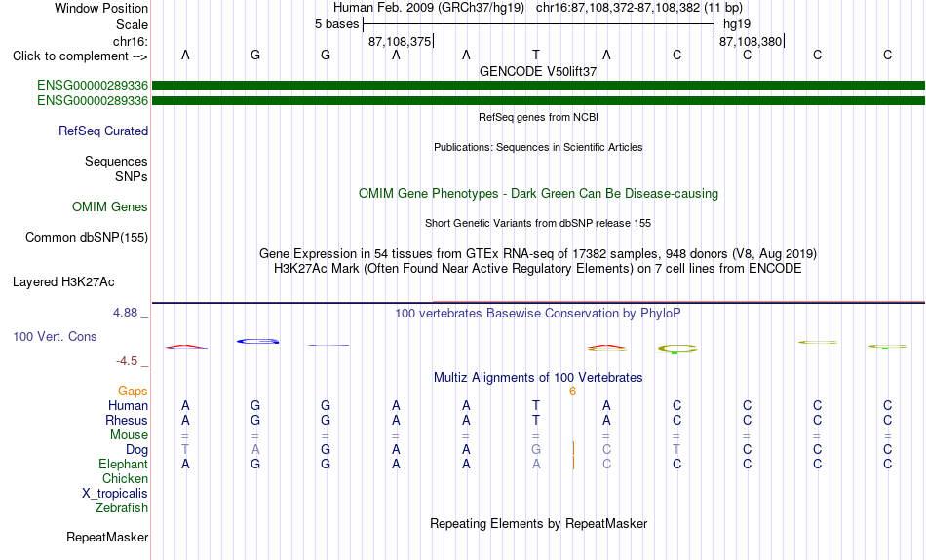The height and width of the screenshot is (560, 926).
Task: Click the Sequences track label
Action: coord(116,161)
